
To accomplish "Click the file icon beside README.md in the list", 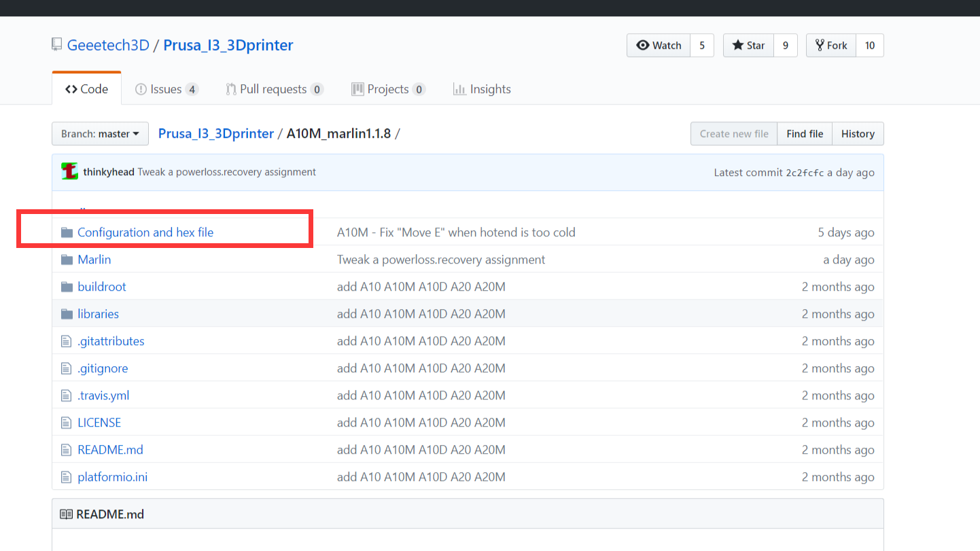I will pos(66,450).
